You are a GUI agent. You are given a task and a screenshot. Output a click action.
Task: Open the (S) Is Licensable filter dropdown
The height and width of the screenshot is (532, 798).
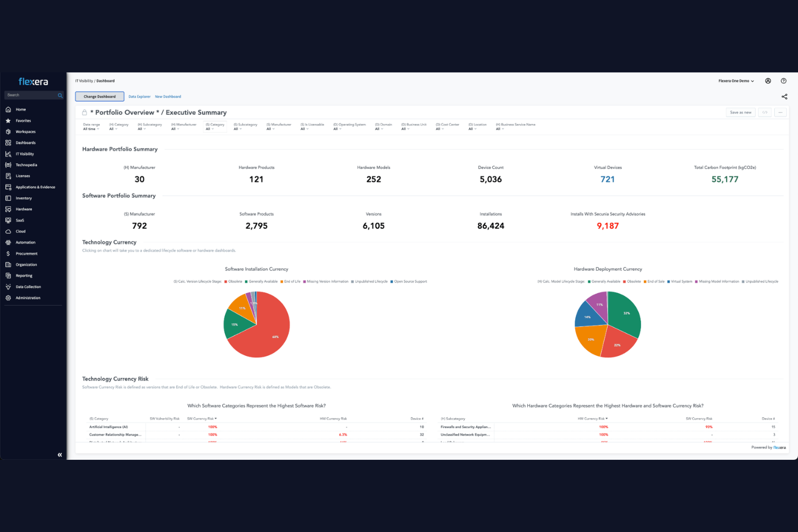pyautogui.click(x=312, y=127)
